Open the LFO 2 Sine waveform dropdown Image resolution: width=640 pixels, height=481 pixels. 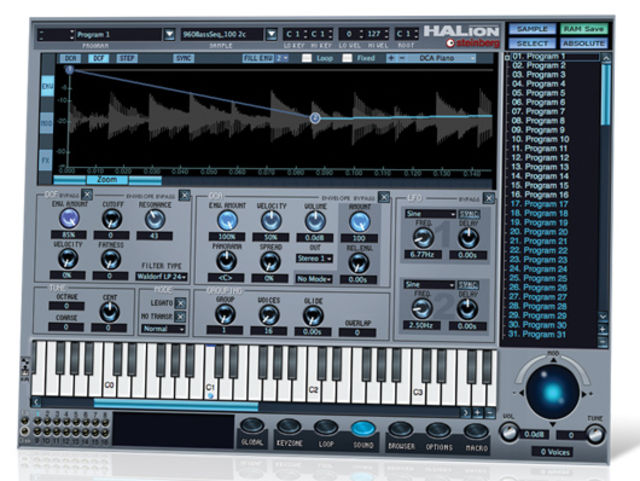click(429, 285)
